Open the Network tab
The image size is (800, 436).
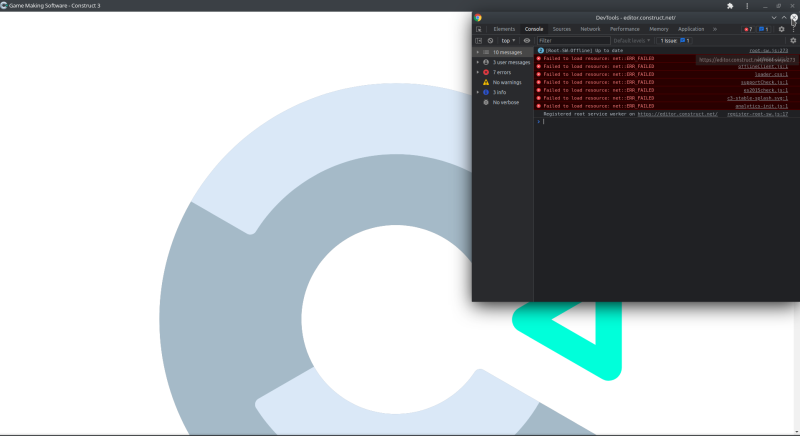click(x=590, y=29)
